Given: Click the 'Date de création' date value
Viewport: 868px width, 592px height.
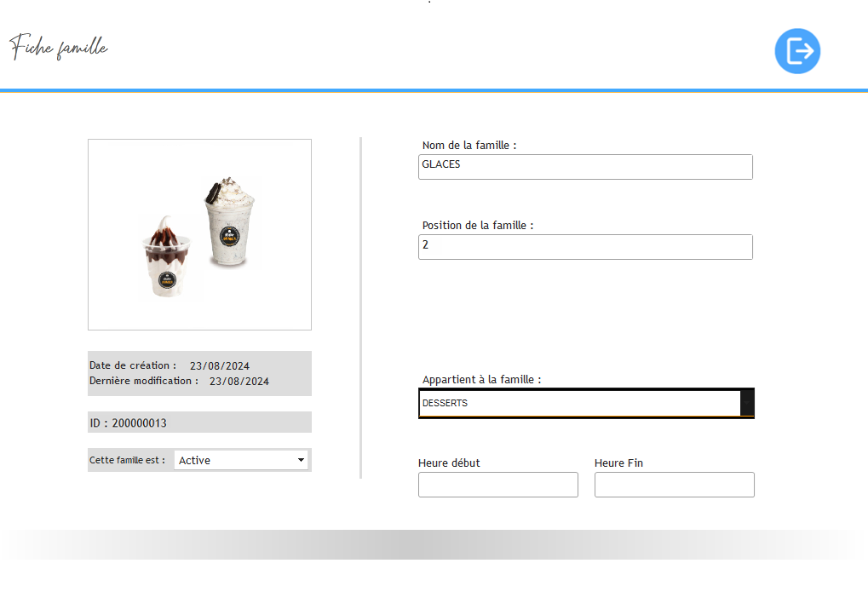Looking at the screenshot, I should tap(220, 366).
